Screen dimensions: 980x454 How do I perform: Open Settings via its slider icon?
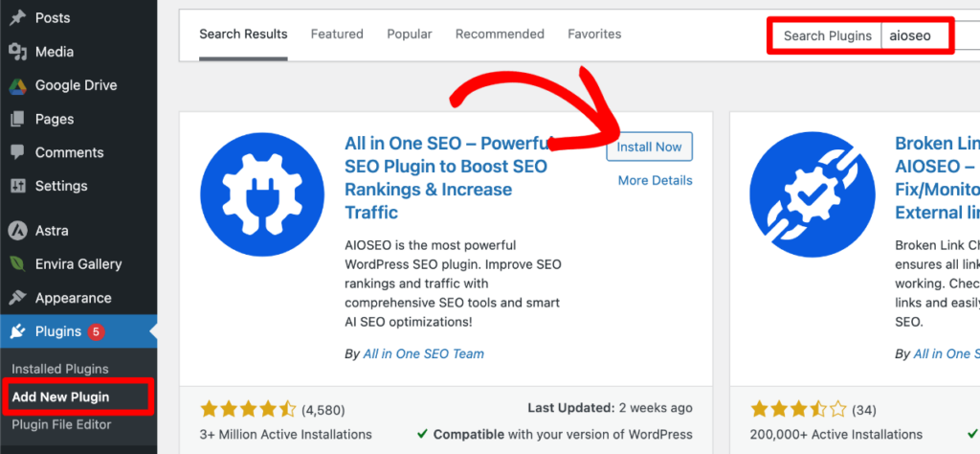click(17, 187)
